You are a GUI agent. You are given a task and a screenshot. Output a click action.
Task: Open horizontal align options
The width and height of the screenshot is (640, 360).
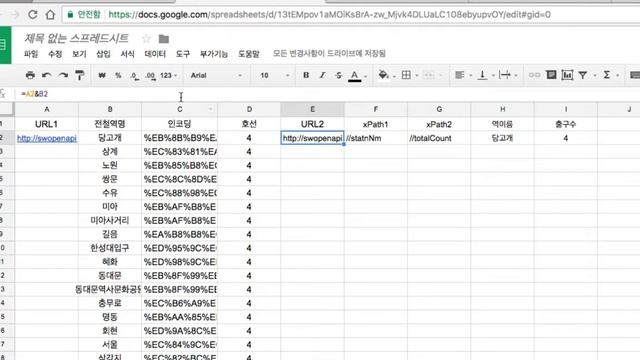coord(460,75)
